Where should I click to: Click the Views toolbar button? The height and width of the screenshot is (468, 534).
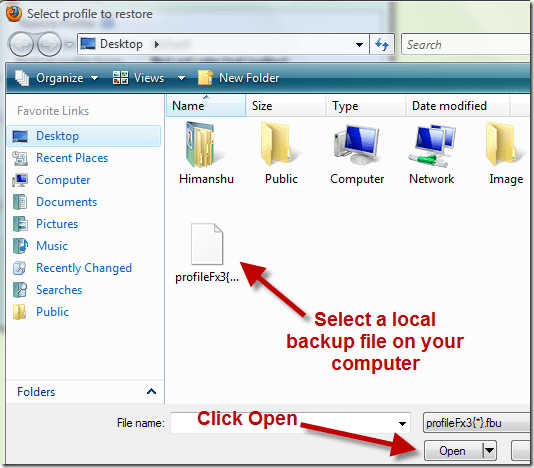point(139,78)
